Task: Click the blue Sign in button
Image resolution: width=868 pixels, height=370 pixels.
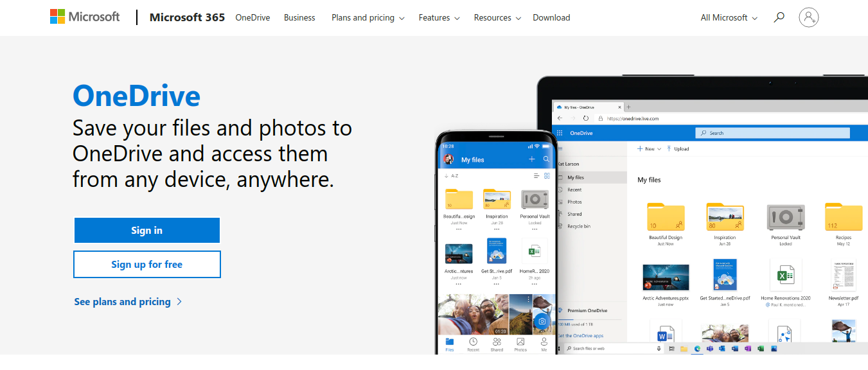Action: tap(147, 230)
